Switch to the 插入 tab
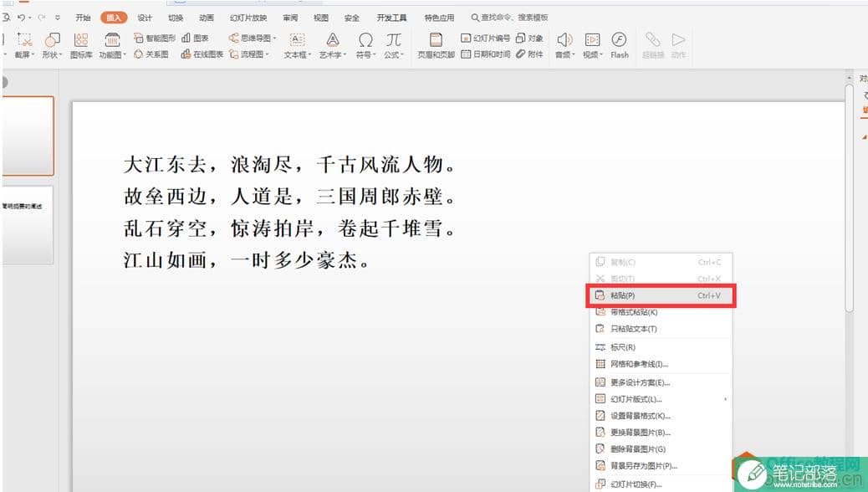This screenshot has width=868, height=492. click(114, 18)
